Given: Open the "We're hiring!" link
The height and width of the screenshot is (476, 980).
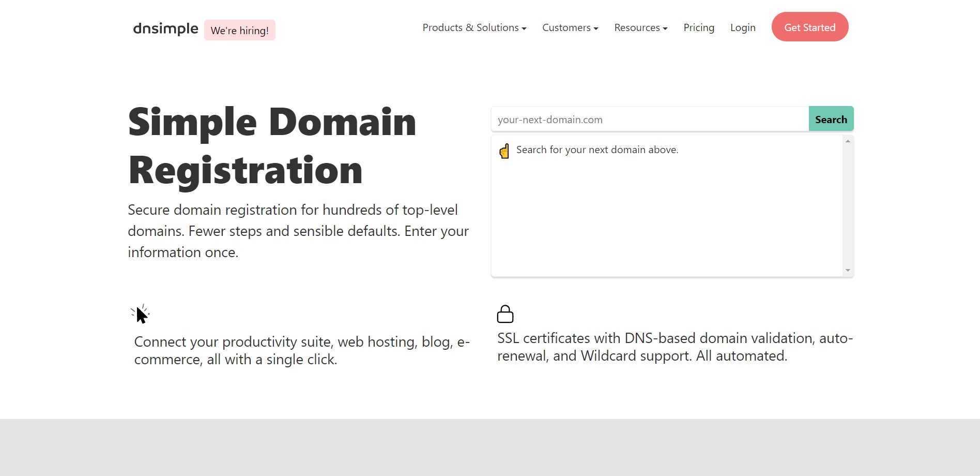Looking at the screenshot, I should [239, 30].
